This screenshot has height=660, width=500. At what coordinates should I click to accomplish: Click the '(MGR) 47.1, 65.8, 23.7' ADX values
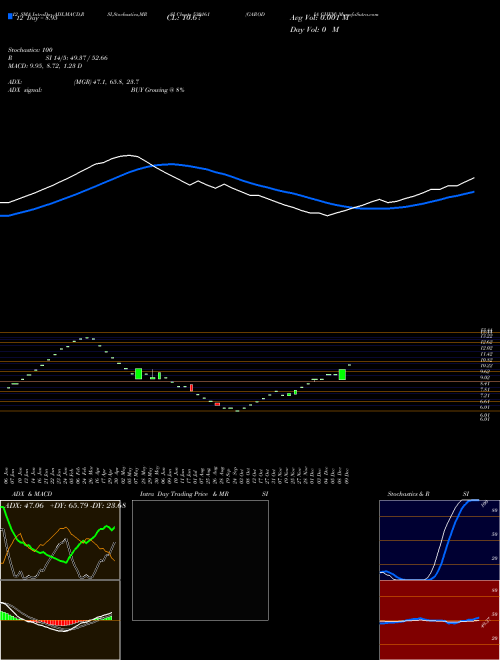[x=106, y=82]
